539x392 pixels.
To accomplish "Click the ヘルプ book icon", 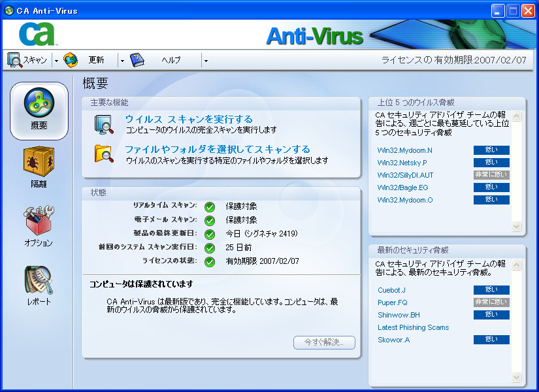I will (x=137, y=60).
